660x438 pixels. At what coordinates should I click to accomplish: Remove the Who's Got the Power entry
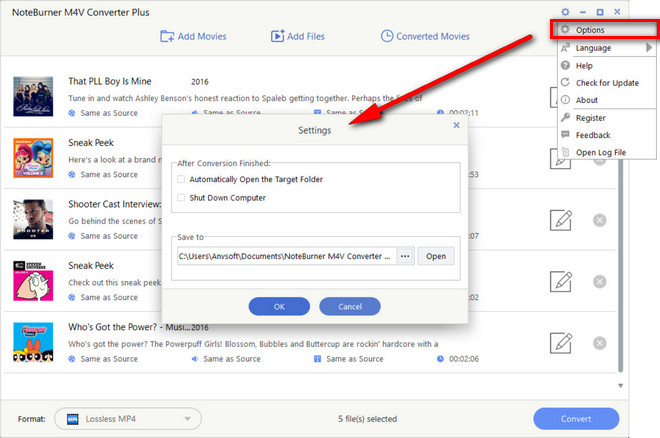click(599, 343)
